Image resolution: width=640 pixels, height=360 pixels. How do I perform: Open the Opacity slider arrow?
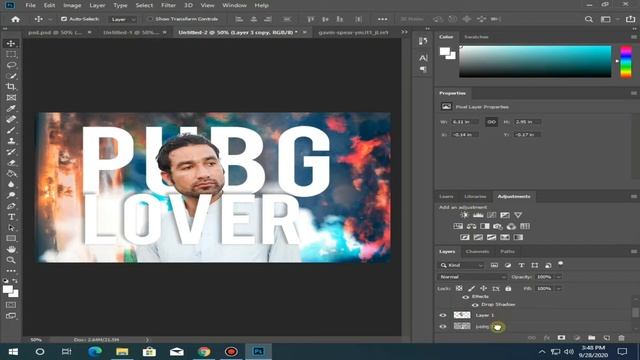coord(559,277)
